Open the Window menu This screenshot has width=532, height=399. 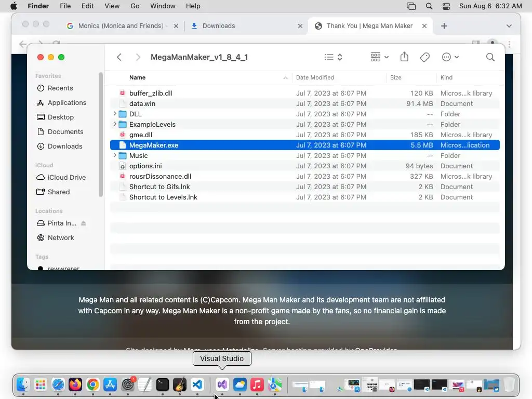coord(163,6)
